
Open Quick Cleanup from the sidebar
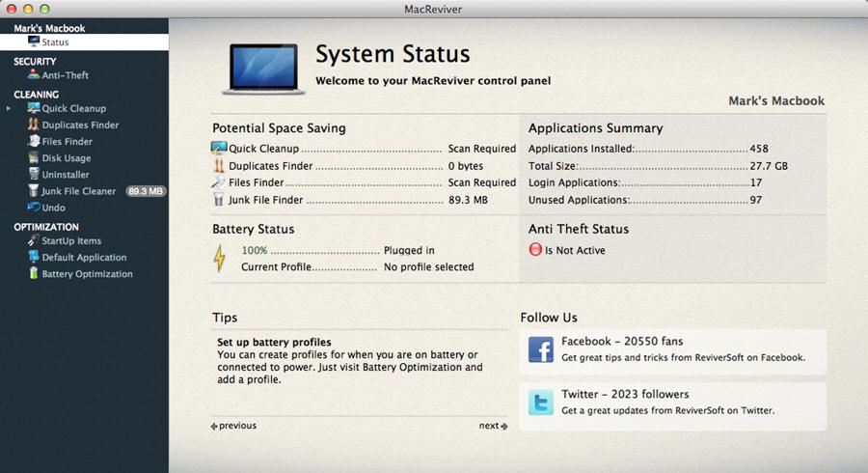pos(73,108)
